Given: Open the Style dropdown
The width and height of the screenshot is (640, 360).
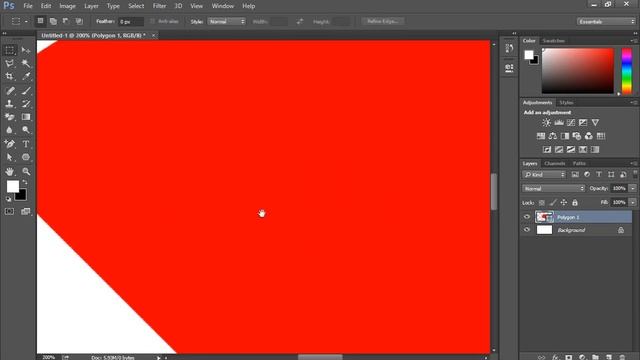Looking at the screenshot, I should click(227, 21).
